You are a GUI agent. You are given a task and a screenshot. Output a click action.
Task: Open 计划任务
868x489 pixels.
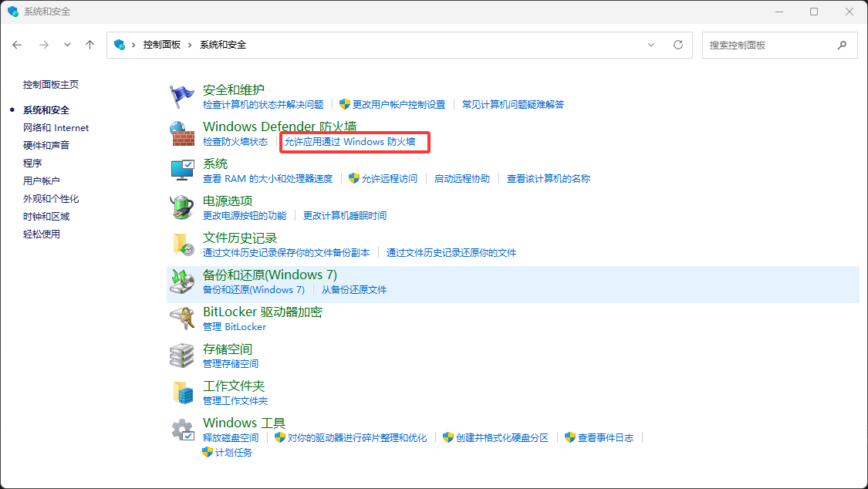tap(233, 453)
